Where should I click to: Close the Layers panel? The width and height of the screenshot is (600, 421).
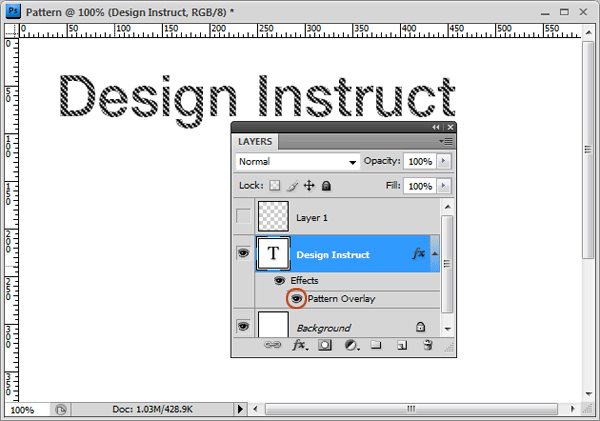point(450,127)
